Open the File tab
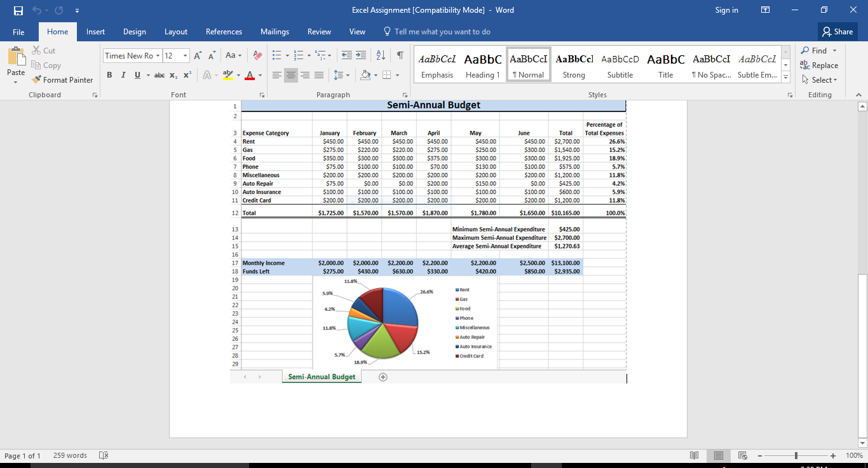This screenshot has height=468, width=868. [x=18, y=32]
